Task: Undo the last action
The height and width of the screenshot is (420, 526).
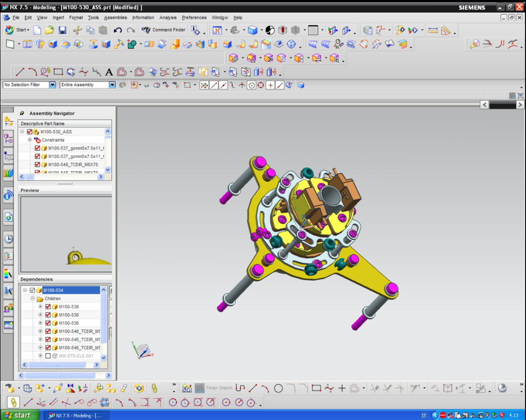Action: coord(117,30)
